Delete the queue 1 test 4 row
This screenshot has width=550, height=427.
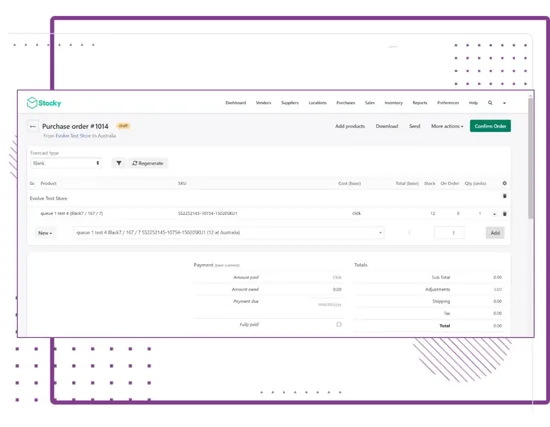504,213
